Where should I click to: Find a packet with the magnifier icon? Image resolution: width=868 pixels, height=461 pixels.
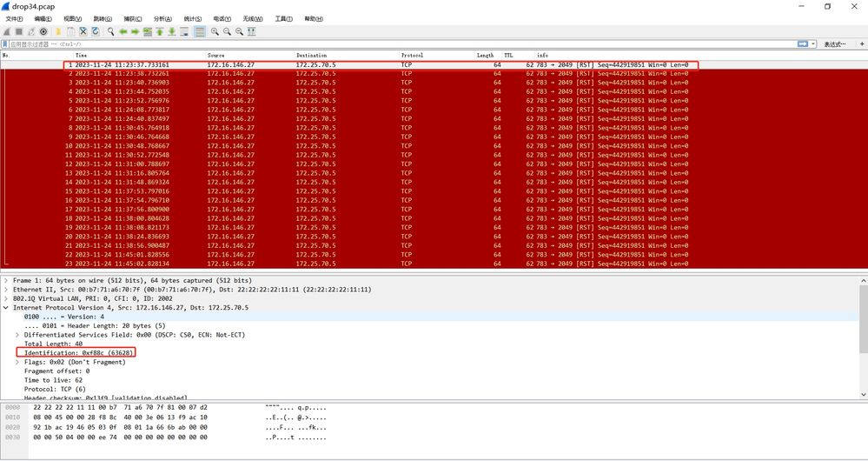[110, 31]
